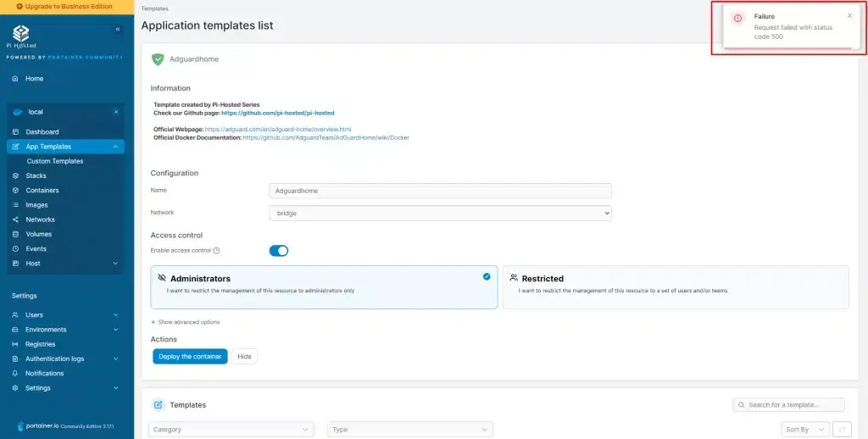Open the Network bridge dropdown
Screen dimensions: 868x439
click(x=440, y=213)
